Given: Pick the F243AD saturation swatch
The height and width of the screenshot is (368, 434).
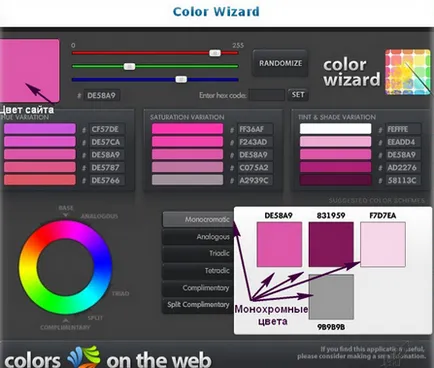Looking at the screenshot, I should click(187, 142).
